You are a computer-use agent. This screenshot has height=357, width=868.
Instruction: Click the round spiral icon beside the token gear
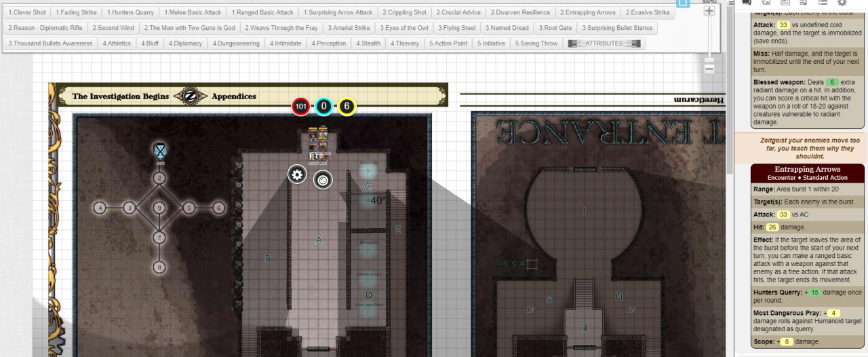click(323, 180)
